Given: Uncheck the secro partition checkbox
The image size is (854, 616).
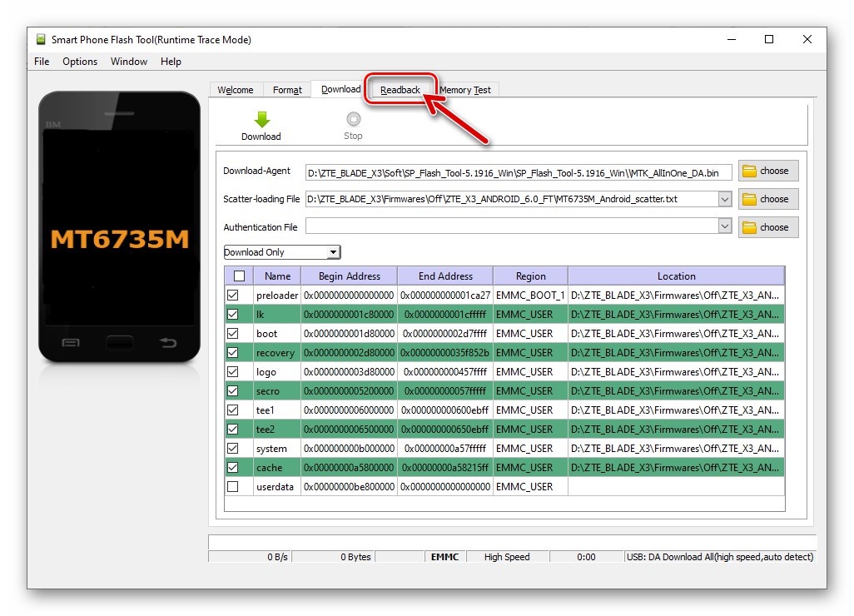Looking at the screenshot, I should [232, 391].
